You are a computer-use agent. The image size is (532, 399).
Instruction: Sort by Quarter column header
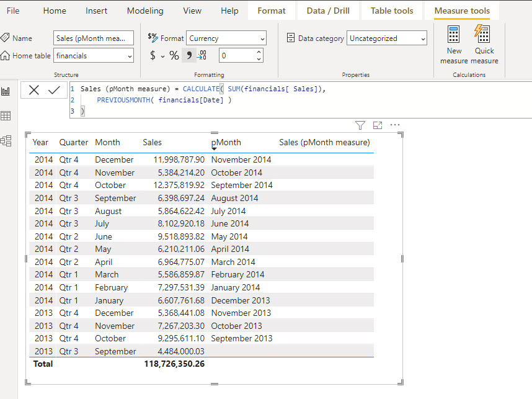pos(74,142)
